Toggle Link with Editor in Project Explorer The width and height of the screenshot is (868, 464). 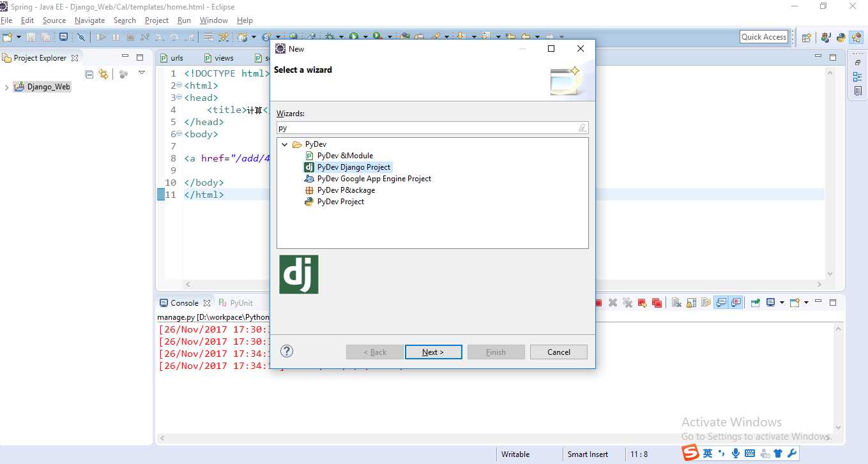[103, 74]
